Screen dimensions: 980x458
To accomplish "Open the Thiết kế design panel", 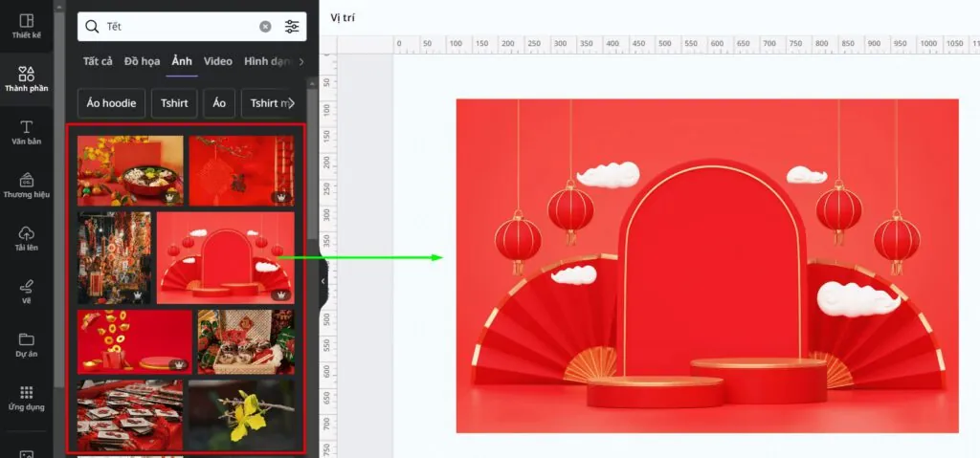I will coord(26,26).
